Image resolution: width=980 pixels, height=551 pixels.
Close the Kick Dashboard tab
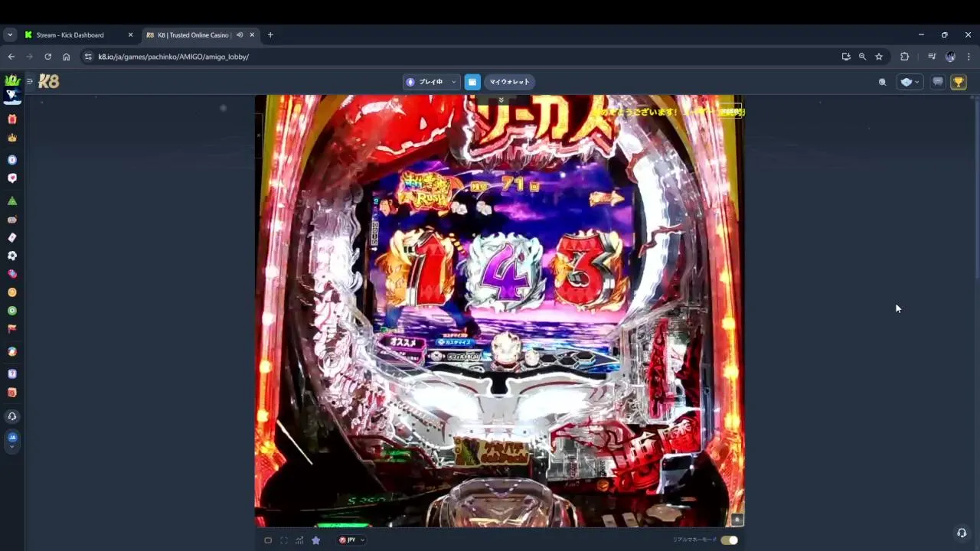coord(130,35)
